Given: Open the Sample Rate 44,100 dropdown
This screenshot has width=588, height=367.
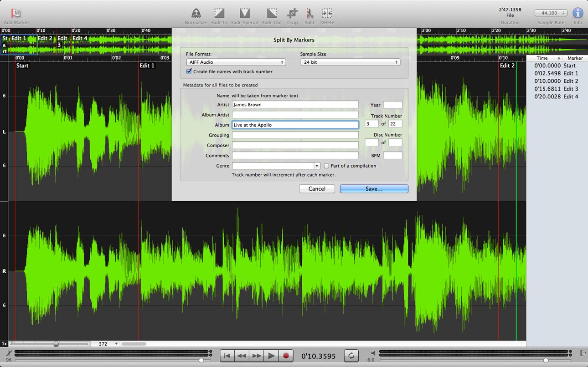Looking at the screenshot, I should (551, 13).
